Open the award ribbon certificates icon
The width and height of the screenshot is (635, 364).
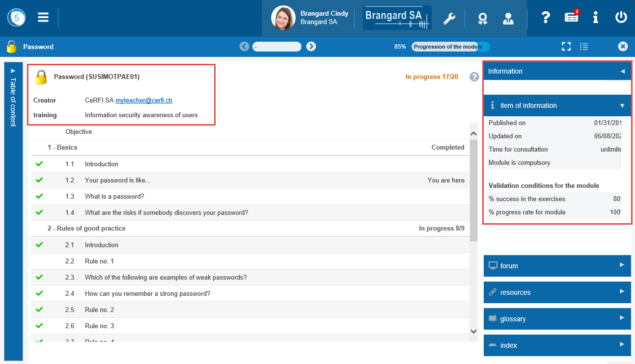483,19
